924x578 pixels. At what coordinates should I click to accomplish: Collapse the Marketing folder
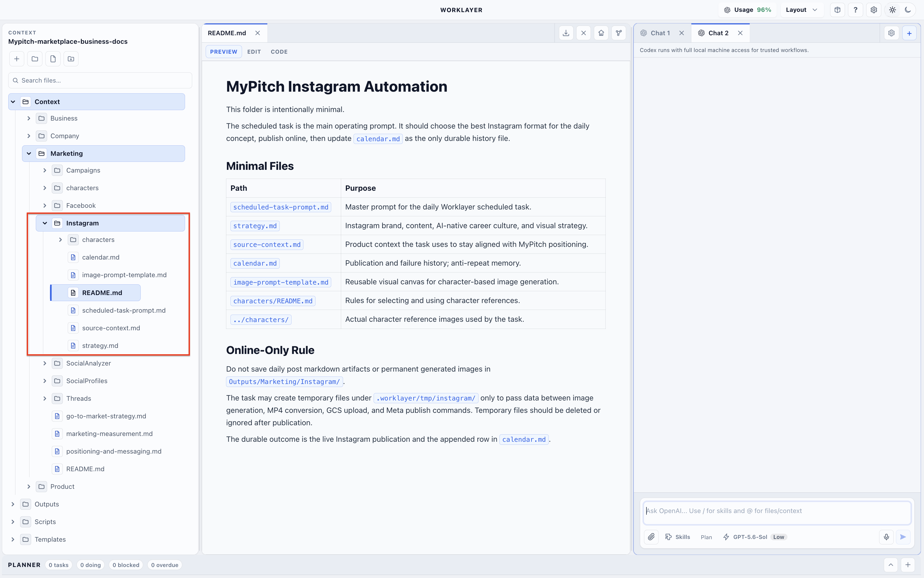point(29,154)
